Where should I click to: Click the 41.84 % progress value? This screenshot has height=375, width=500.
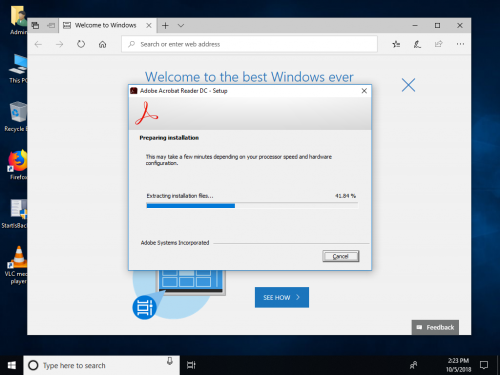coord(345,196)
